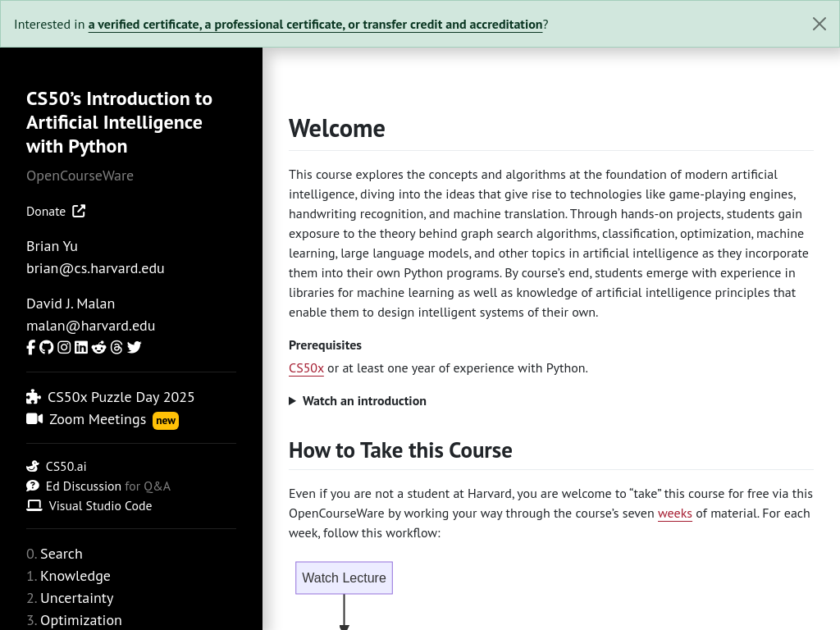The image size is (840, 630).
Task: Follow the weeks link in the paragraph
Action: (x=674, y=514)
